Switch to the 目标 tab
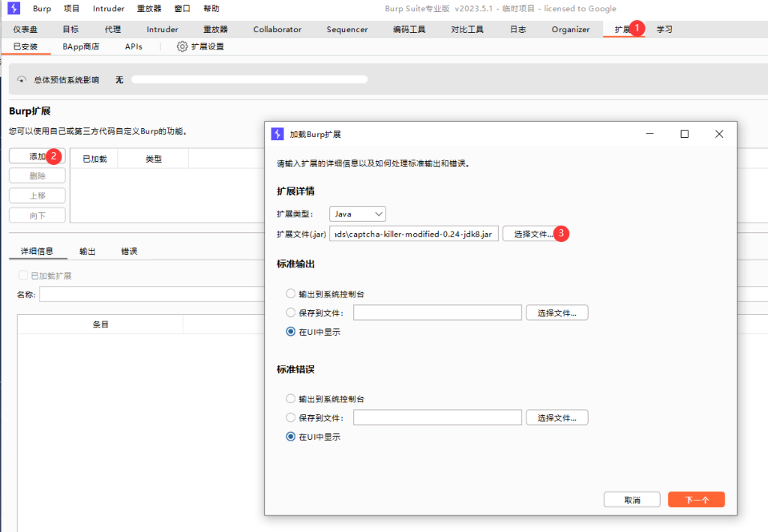The height and width of the screenshot is (532, 768). [70, 29]
